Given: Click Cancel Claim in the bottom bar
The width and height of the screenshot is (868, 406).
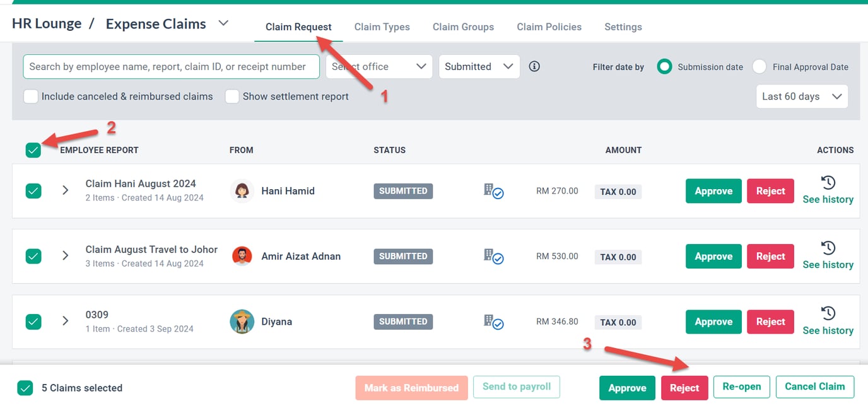Looking at the screenshot, I should 814,386.
